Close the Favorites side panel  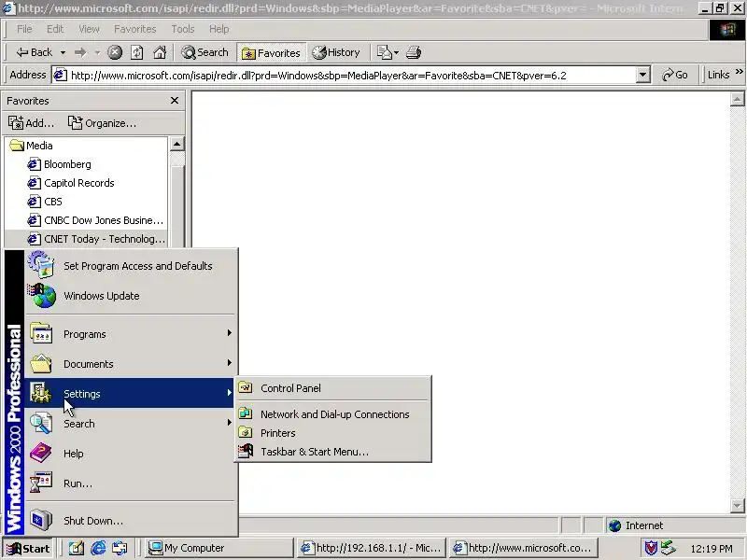[175, 101]
